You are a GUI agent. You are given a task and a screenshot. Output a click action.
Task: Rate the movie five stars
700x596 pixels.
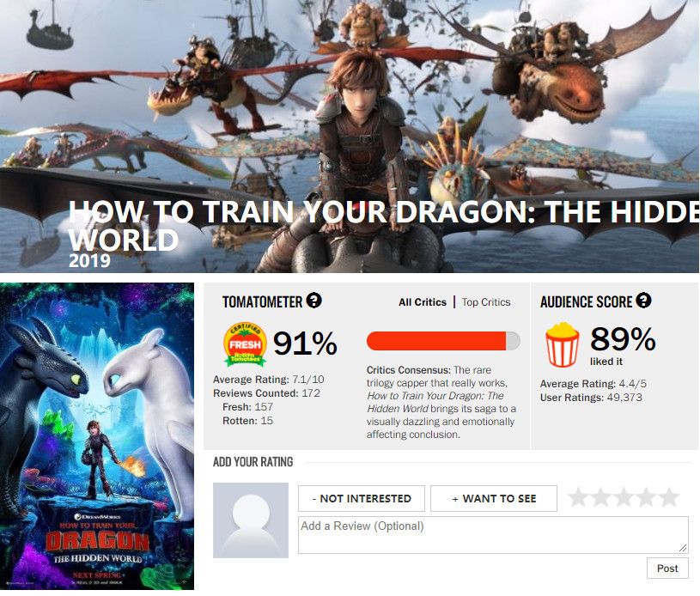669,497
